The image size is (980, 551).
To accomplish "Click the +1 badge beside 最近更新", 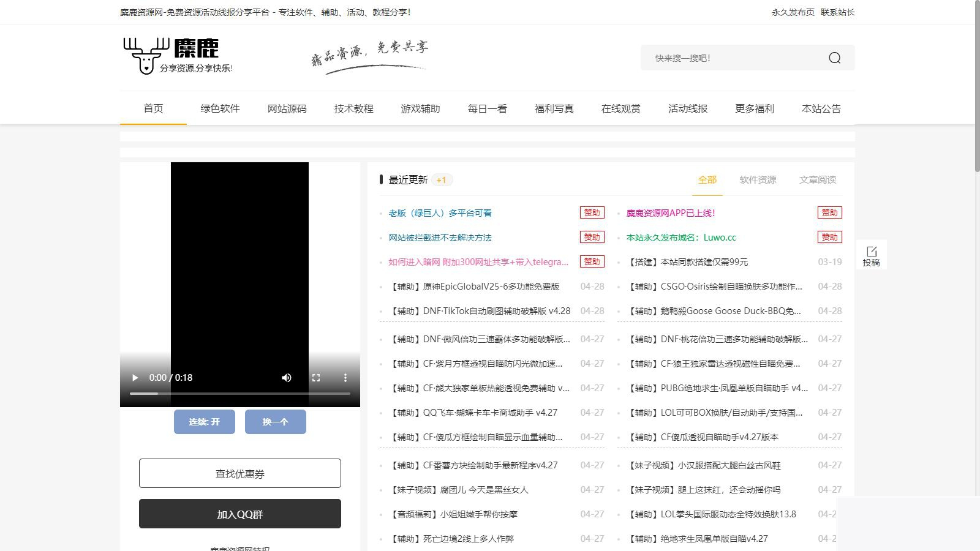I will coord(441,179).
